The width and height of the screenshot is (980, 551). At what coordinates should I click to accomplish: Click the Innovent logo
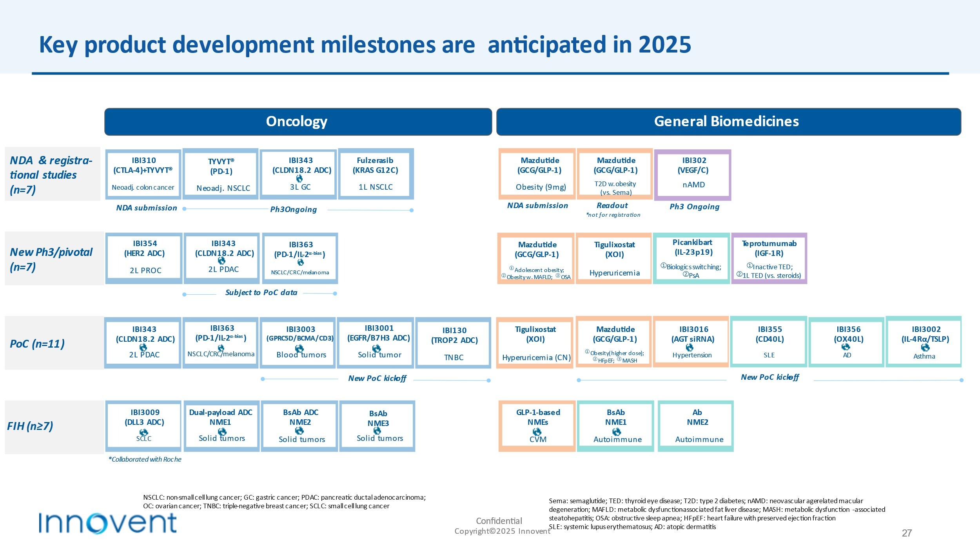coord(107,522)
